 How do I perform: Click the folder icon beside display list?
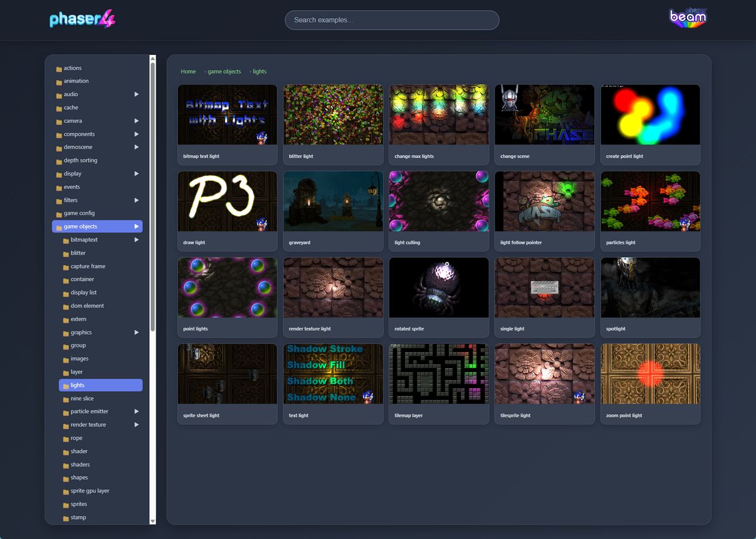66,293
